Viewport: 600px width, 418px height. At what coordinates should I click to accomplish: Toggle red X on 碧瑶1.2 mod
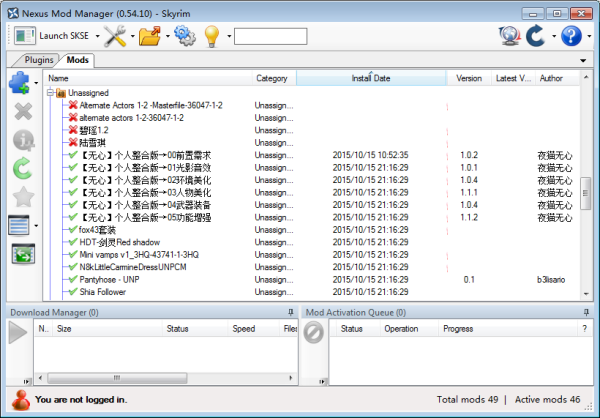tap(73, 130)
